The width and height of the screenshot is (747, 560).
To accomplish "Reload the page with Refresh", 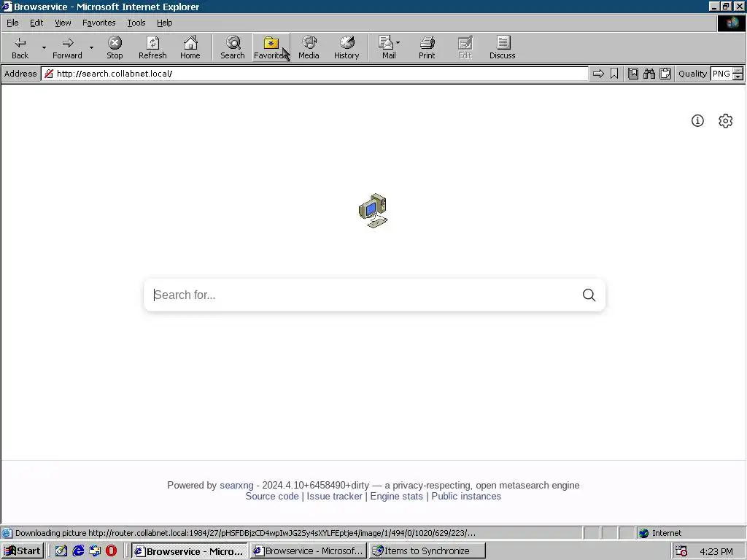I will coord(152,47).
